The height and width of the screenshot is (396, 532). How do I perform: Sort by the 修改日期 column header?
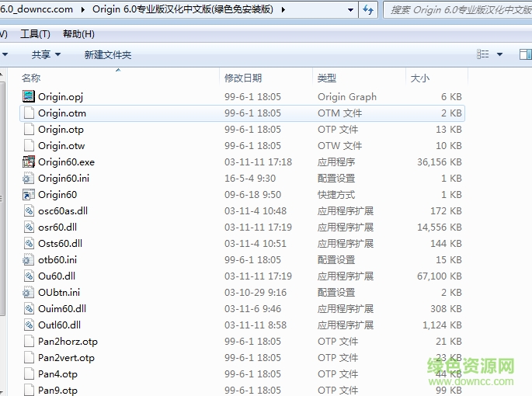pyautogui.click(x=266, y=78)
